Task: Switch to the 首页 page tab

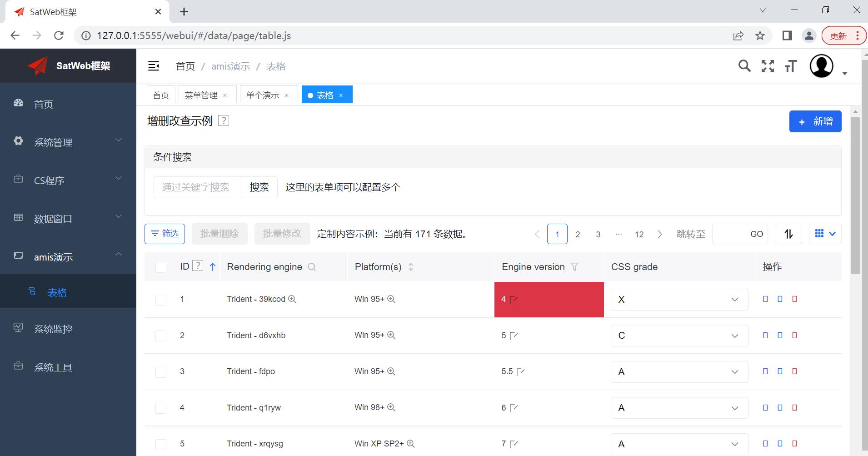Action: [161, 95]
